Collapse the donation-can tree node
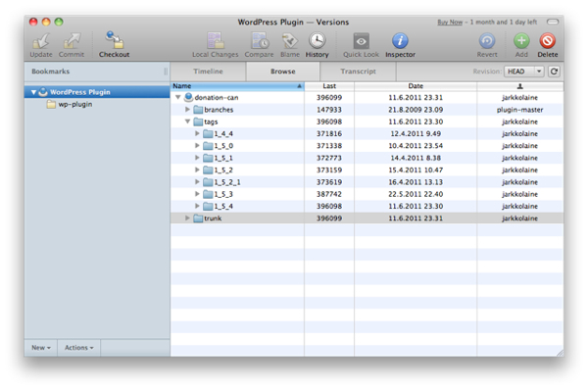The image size is (588, 390). click(x=178, y=98)
